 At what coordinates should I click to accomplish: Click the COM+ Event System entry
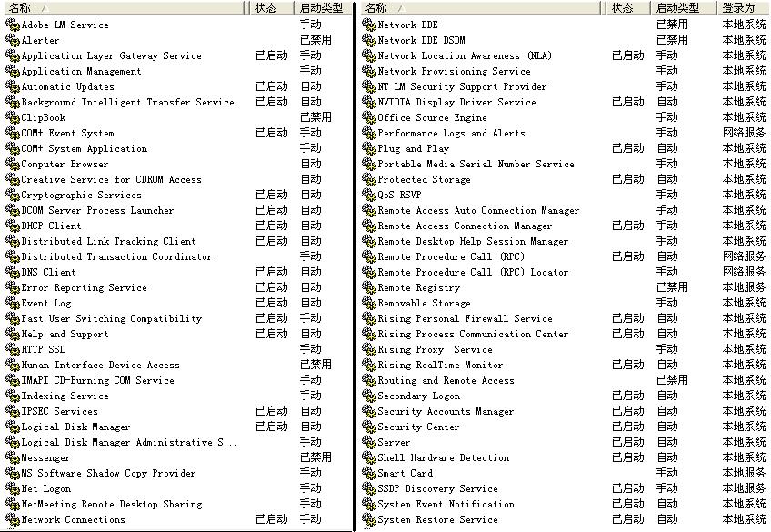(67, 133)
